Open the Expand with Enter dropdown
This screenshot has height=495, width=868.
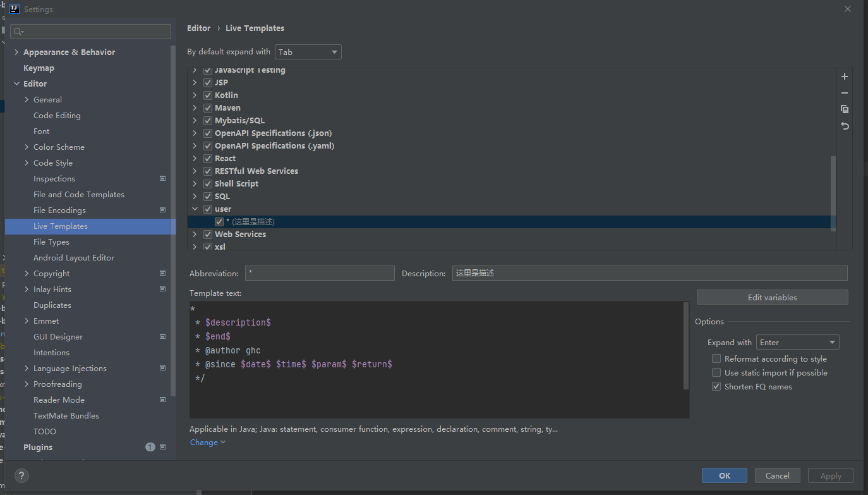[797, 342]
